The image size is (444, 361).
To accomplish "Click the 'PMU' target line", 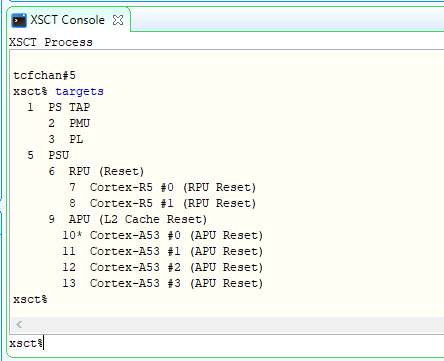I will point(69,123).
